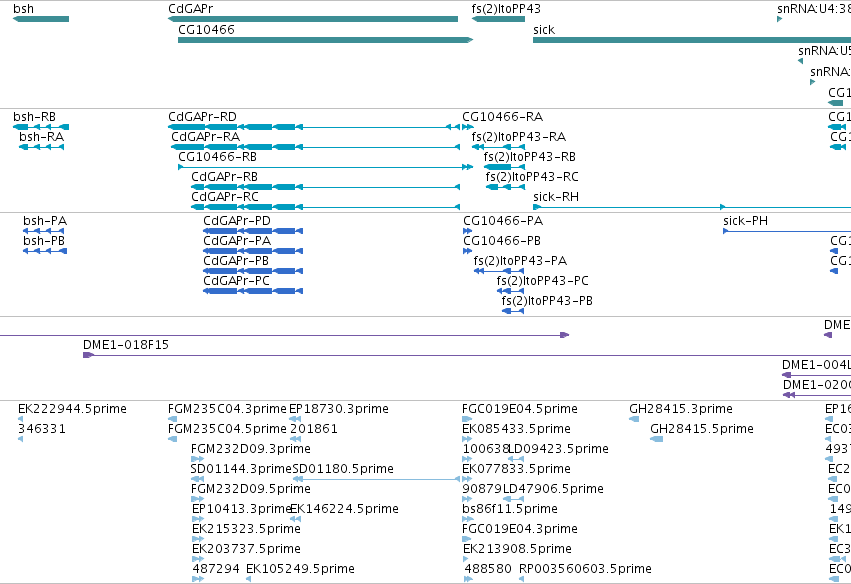Click the EP10413.3prime EST glyph
This screenshot has height=584, width=851.
pyautogui.click(x=198, y=519)
